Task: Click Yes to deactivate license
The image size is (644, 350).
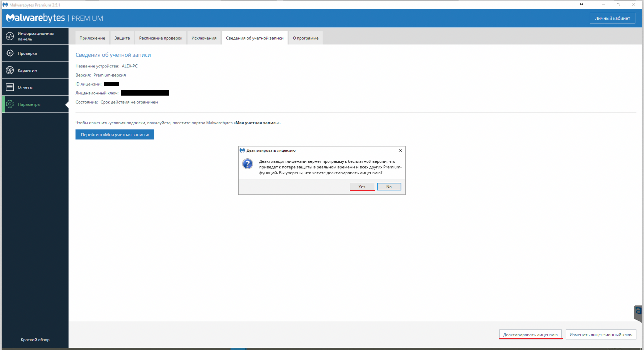Action: click(x=362, y=186)
